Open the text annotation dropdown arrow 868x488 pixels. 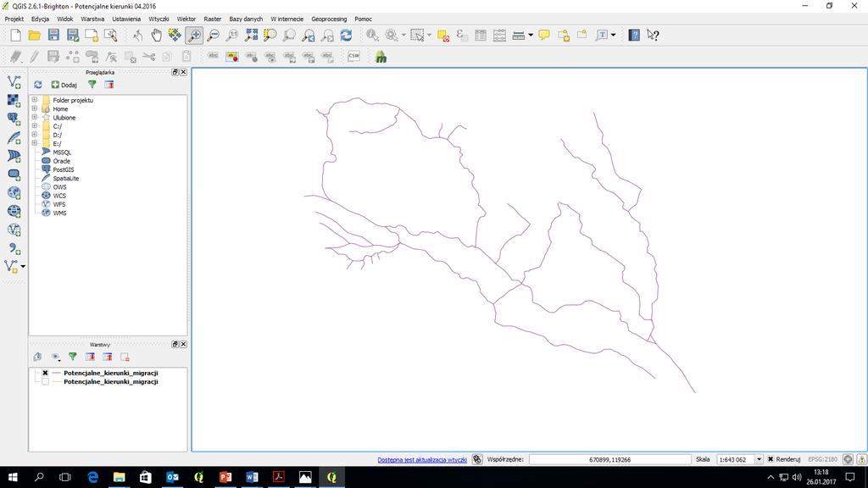pyautogui.click(x=614, y=36)
